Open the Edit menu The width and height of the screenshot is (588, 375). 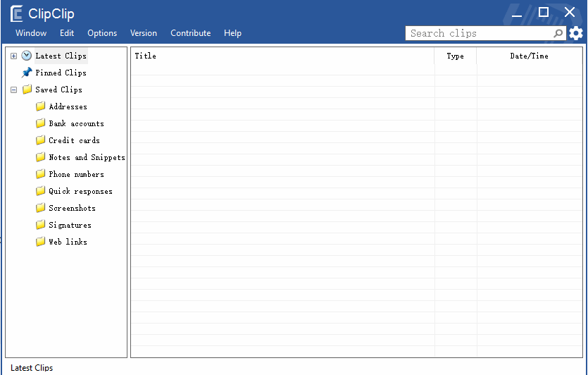67,33
